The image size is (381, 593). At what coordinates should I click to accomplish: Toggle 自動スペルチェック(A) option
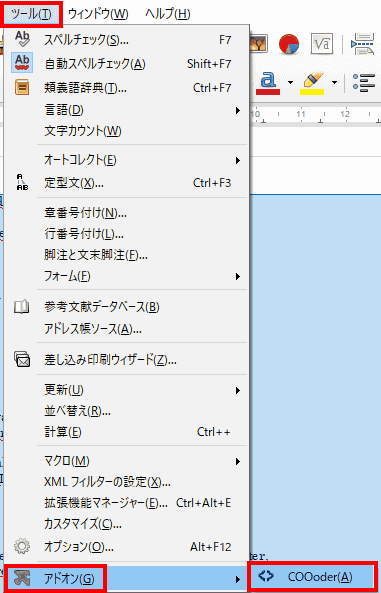coord(126,64)
